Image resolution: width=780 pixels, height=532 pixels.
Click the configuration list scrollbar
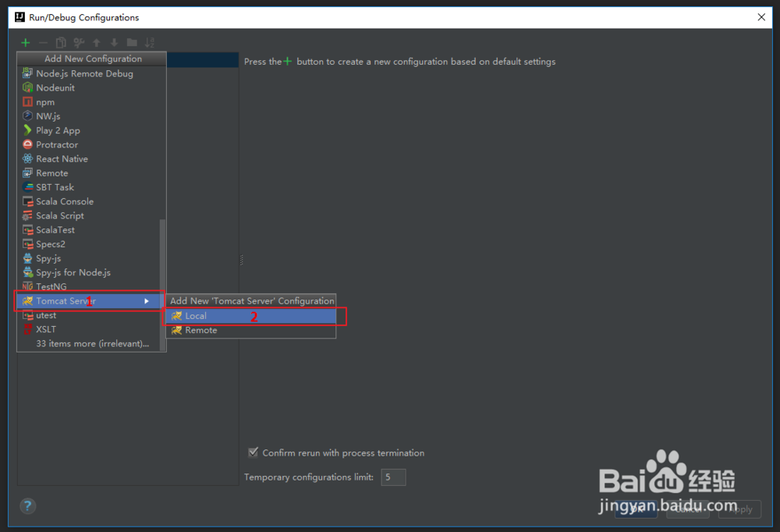click(x=162, y=285)
